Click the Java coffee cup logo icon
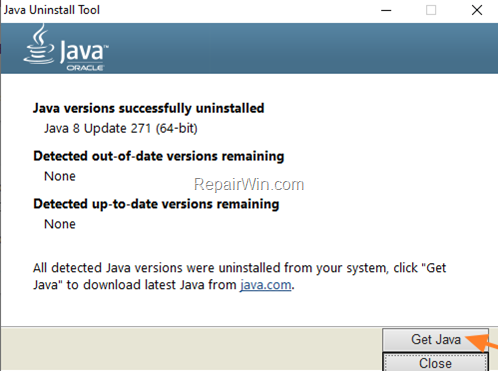 39,44
